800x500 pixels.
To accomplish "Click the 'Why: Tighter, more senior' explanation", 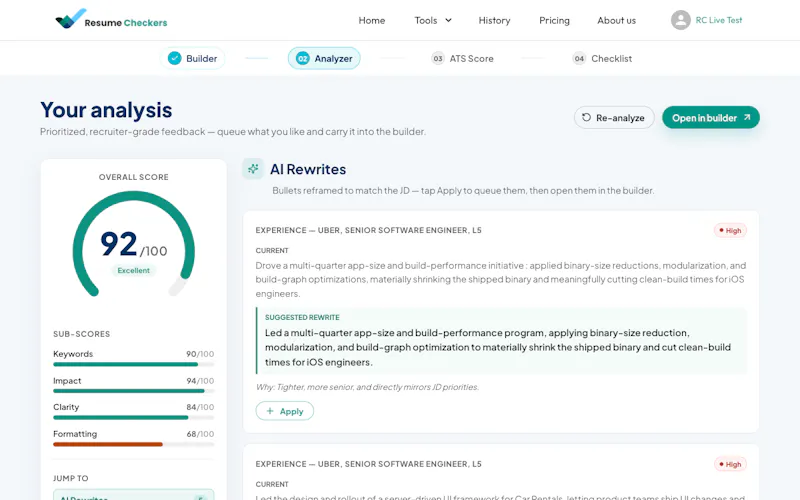I will pyautogui.click(x=367, y=387).
